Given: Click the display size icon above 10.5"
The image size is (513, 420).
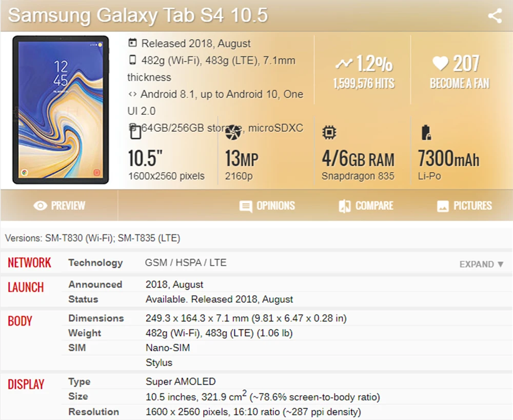Looking at the screenshot, I should pos(135,133).
